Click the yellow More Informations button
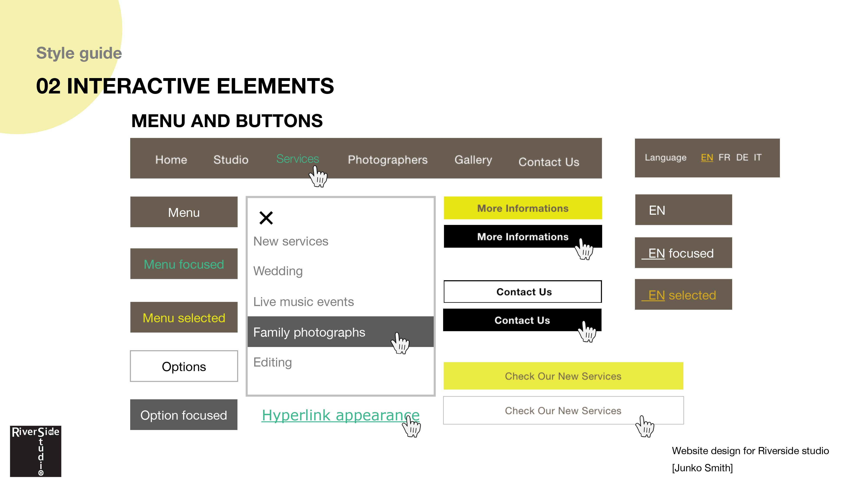Image resolution: width=868 pixels, height=488 pixels. click(523, 208)
